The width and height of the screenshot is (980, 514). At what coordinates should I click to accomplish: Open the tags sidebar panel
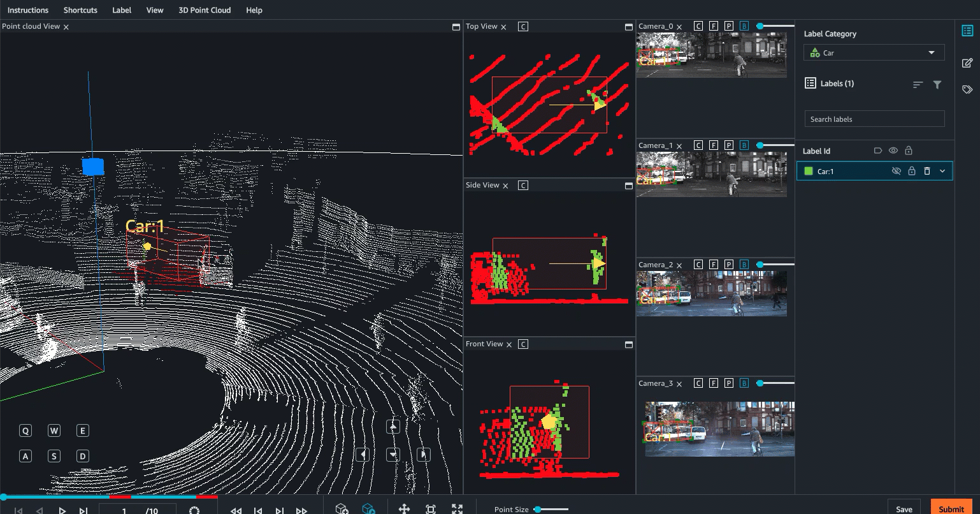click(967, 90)
